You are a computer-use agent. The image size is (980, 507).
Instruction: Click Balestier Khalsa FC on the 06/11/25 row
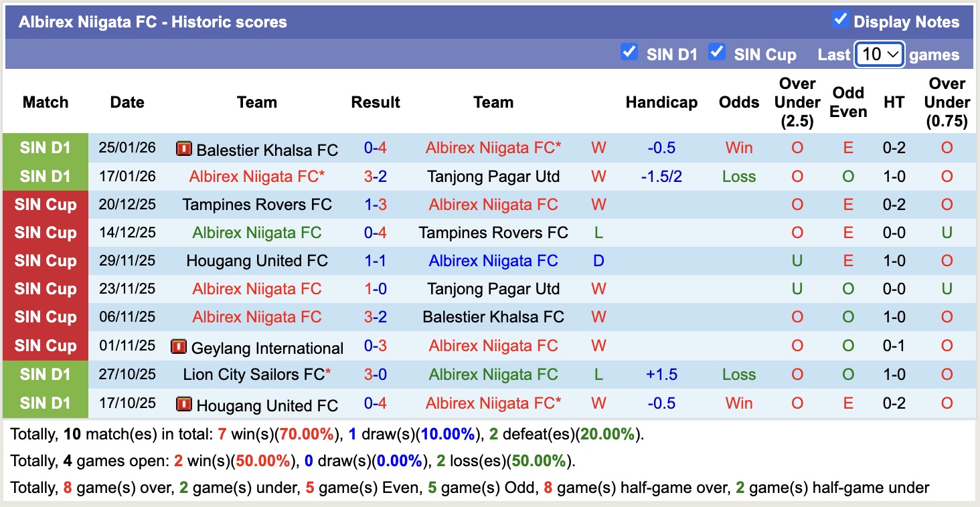(x=493, y=317)
